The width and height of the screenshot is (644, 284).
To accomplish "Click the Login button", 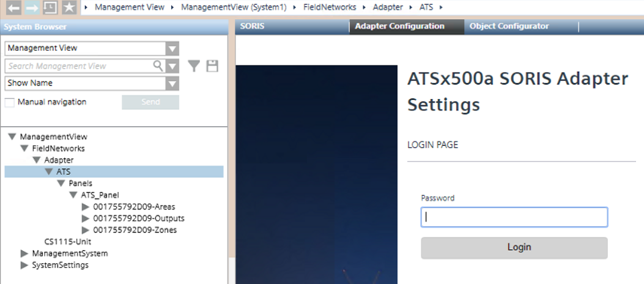I will pos(514,248).
